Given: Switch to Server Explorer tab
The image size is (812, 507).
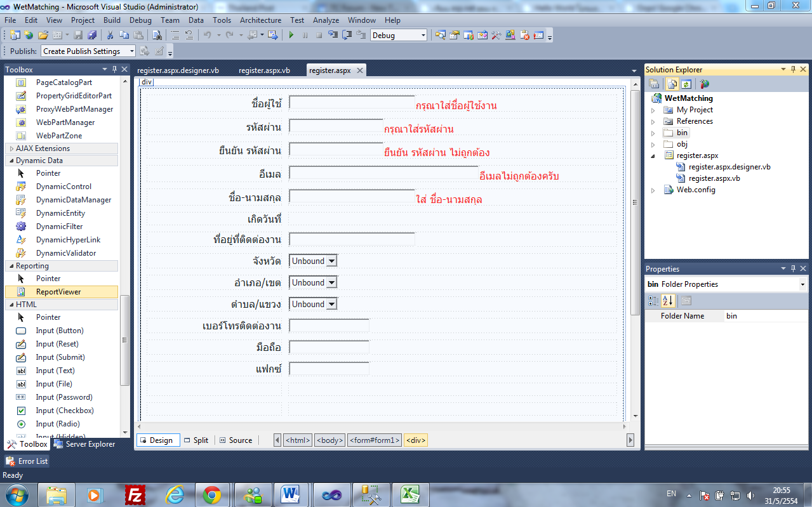Looking at the screenshot, I should (84, 444).
